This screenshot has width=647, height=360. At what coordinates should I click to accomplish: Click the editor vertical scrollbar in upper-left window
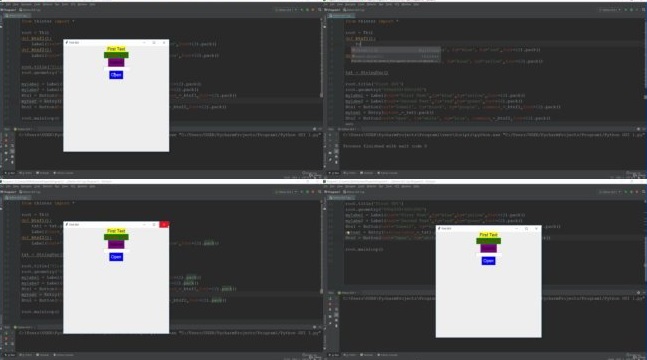tap(321, 58)
